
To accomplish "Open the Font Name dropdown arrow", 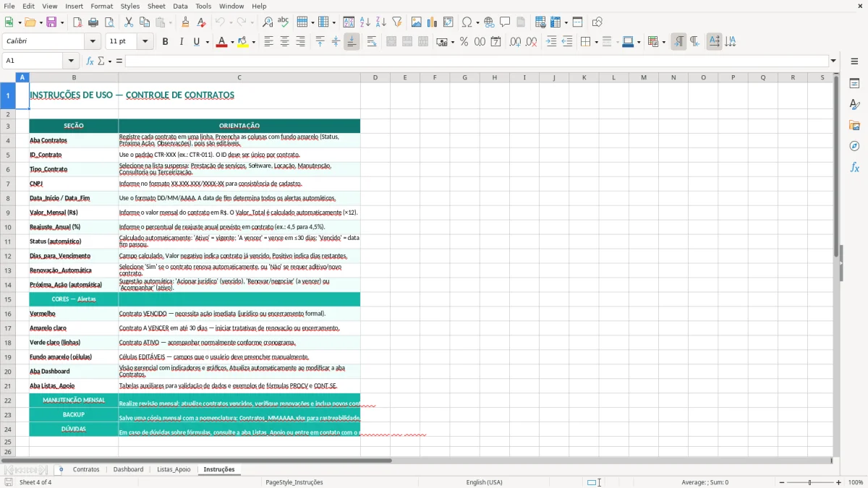I will click(93, 42).
